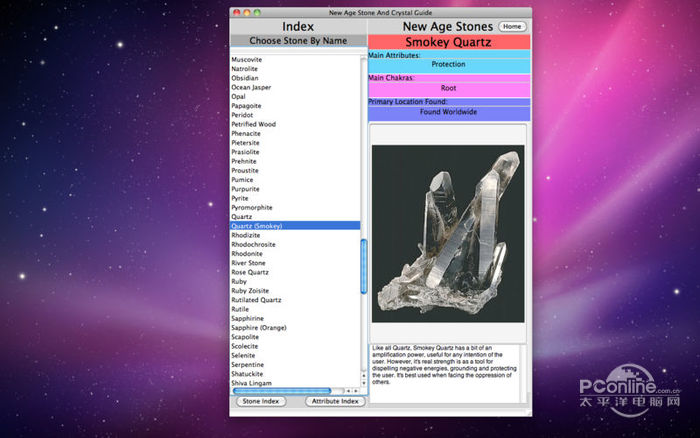Viewport: 700px width, 438px height.
Task: Select Petrified Wood entry
Action: coord(254,124)
